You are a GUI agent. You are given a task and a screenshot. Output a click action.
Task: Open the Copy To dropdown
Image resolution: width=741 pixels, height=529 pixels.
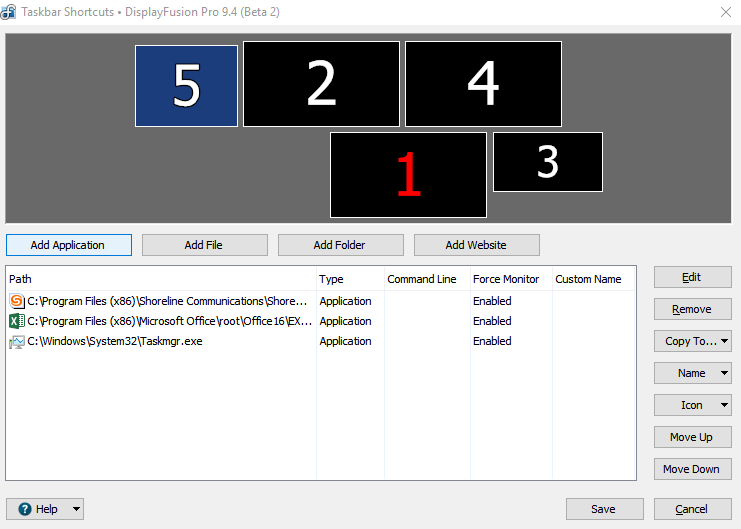[691, 341]
